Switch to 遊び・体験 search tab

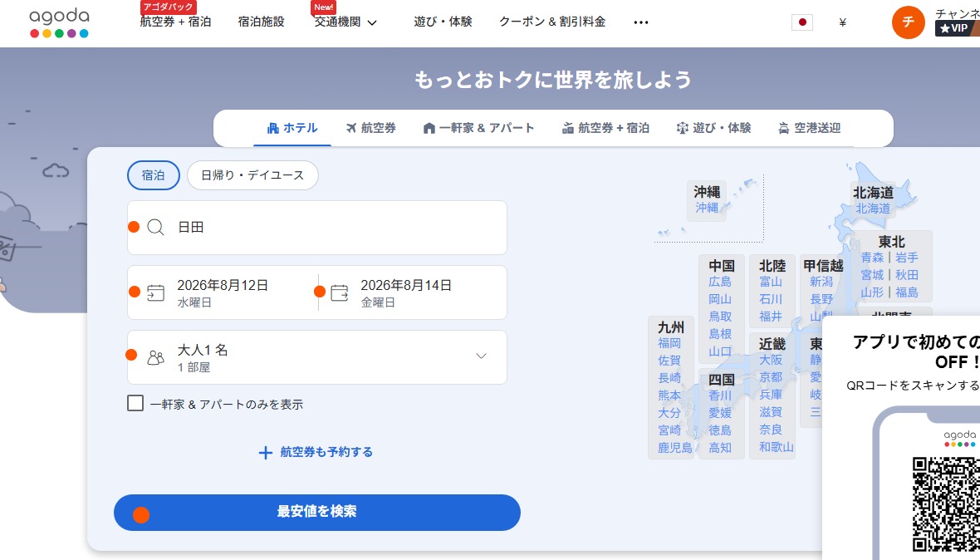[x=713, y=128]
